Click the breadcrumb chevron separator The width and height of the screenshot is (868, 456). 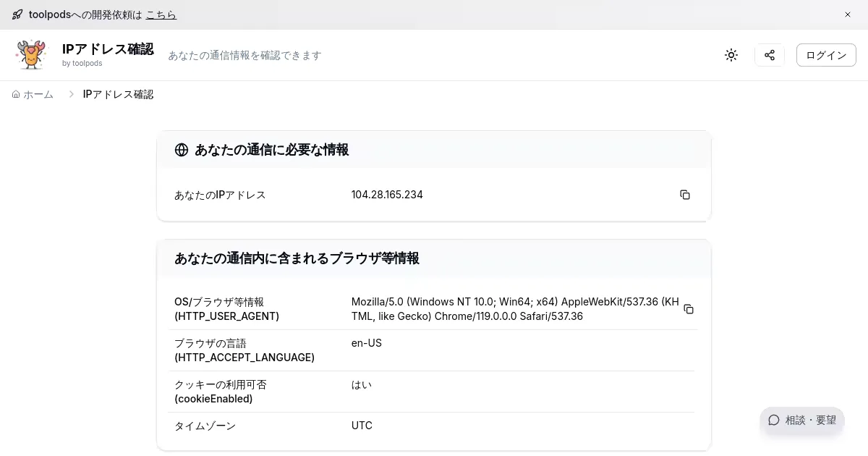[x=71, y=95]
